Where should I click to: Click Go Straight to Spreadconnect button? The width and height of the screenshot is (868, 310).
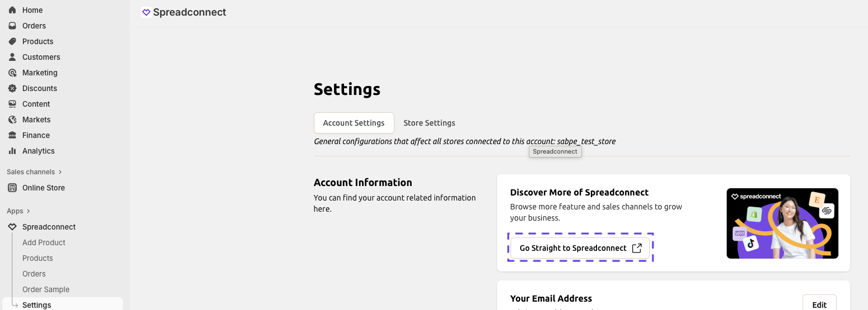pyautogui.click(x=580, y=248)
